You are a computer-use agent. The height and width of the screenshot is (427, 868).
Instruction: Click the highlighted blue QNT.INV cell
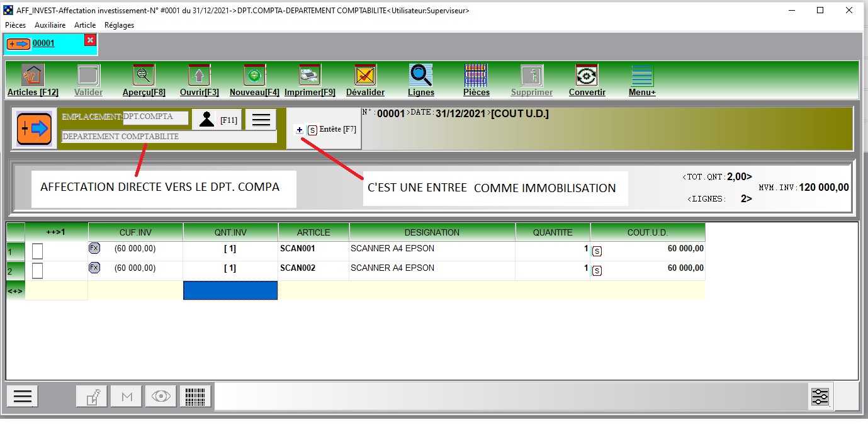pos(230,290)
